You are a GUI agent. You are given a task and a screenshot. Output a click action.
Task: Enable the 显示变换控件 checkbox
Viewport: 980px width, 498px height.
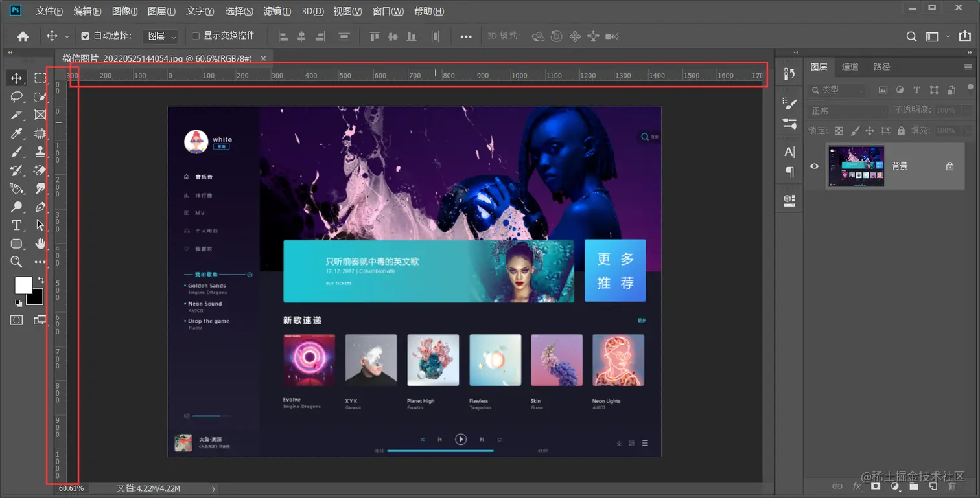click(196, 36)
